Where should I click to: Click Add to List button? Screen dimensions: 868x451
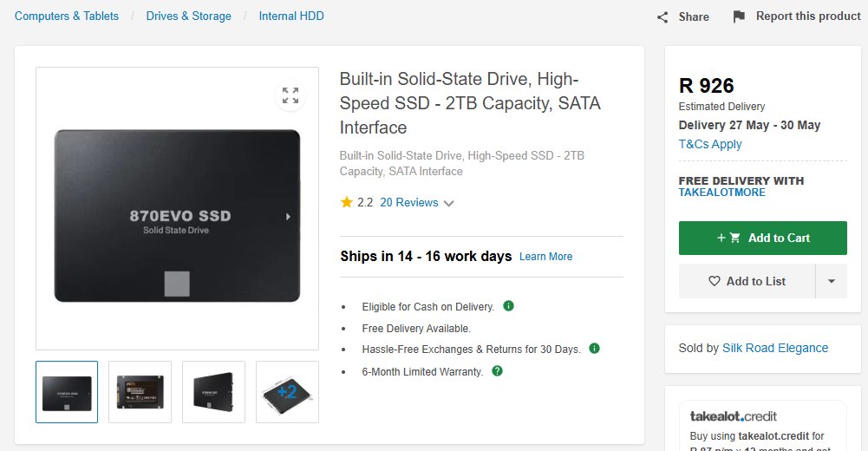747,281
